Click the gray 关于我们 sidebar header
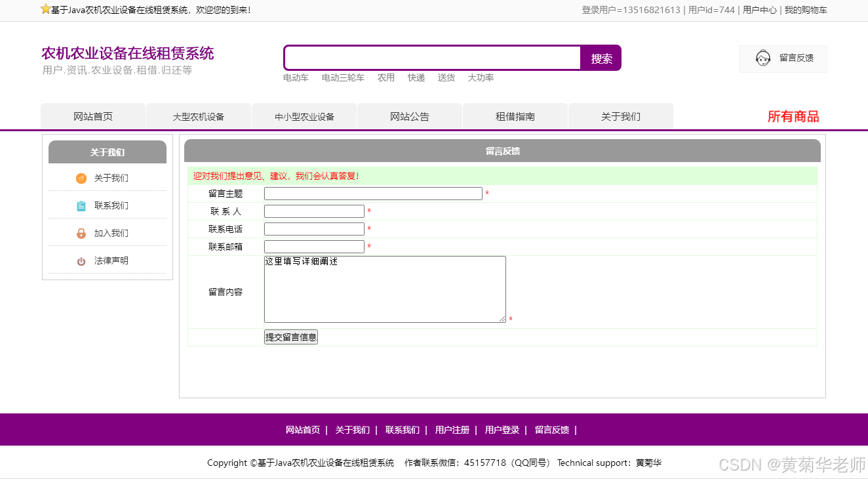 [x=108, y=152]
